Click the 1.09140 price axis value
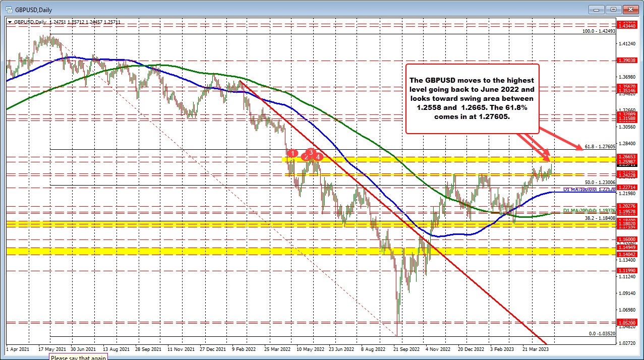This screenshot has height=360, width=644. pos(627,293)
